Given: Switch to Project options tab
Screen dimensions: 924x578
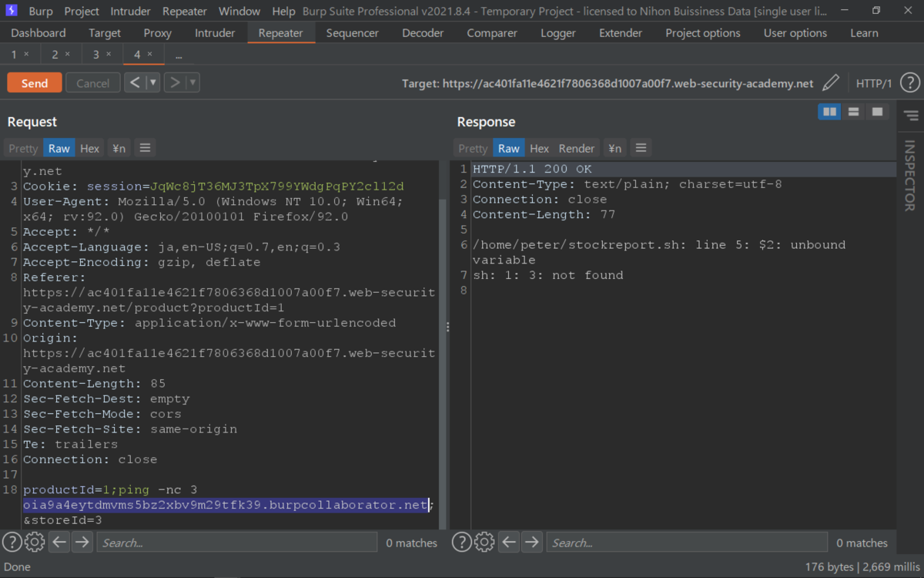Looking at the screenshot, I should (x=703, y=33).
